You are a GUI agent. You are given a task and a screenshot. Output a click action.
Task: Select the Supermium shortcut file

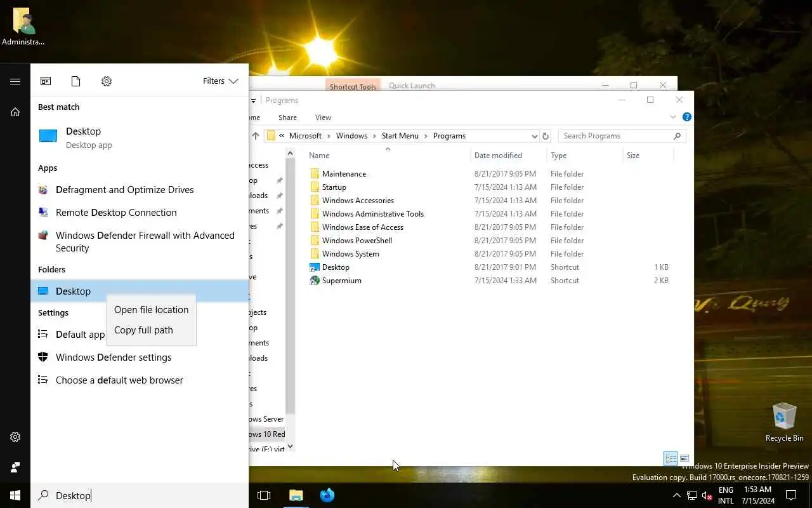[341, 281]
